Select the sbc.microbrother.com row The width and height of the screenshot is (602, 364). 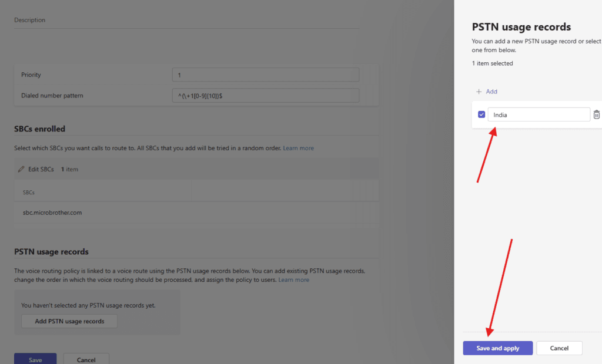(x=52, y=213)
